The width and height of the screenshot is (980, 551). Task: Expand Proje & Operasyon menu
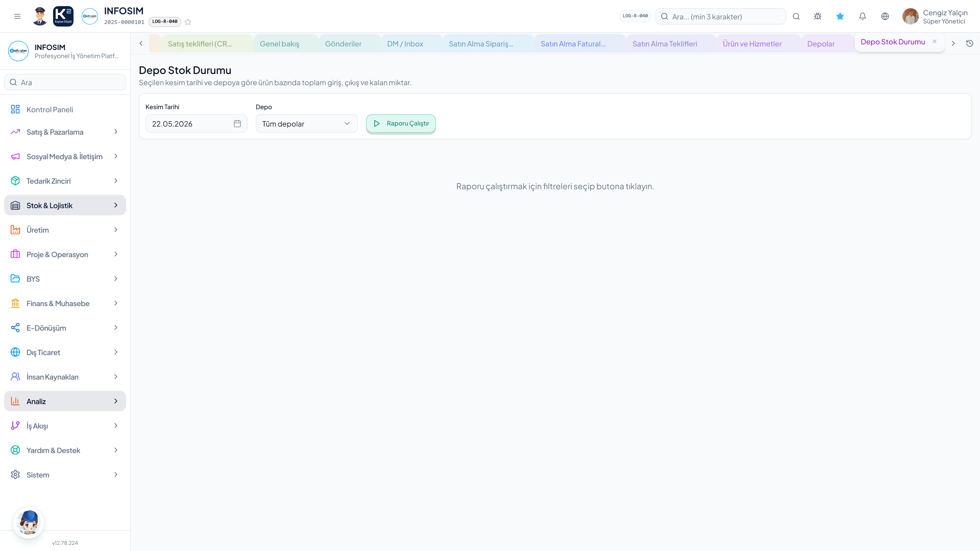coord(65,254)
